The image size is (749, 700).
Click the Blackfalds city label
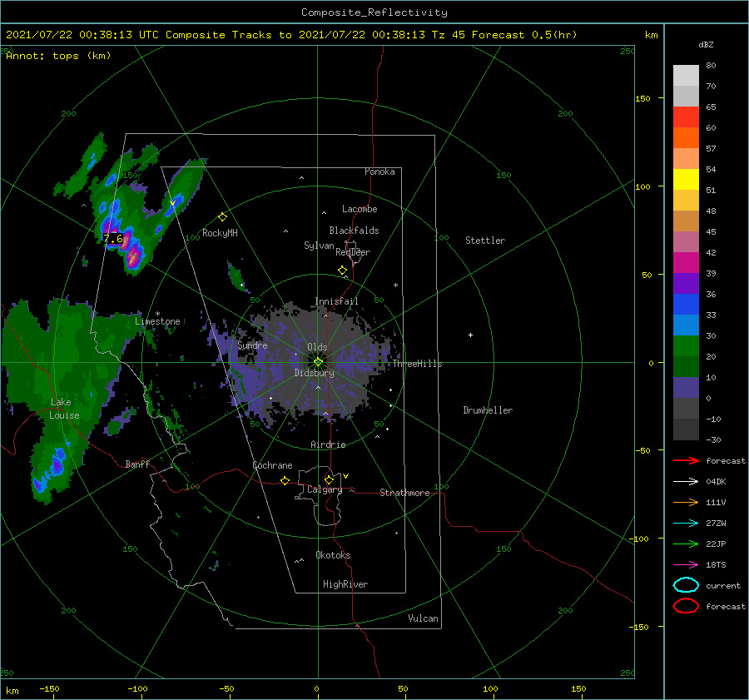(354, 231)
